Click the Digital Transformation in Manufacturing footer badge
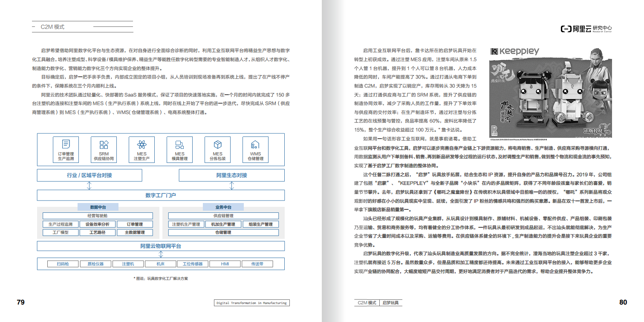Image resolution: width=644 pixels, height=322 pixels. (x=251, y=303)
